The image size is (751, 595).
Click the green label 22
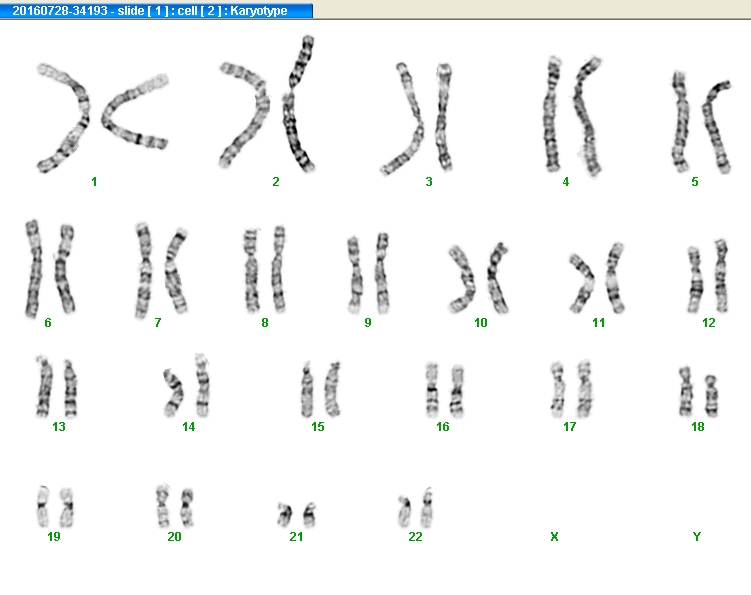415,537
